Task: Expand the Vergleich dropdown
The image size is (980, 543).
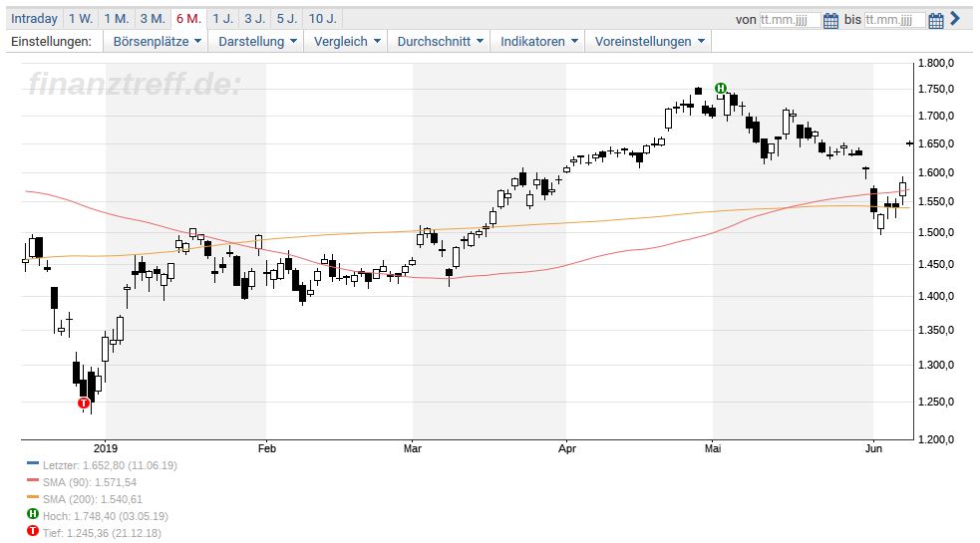Action: click(x=347, y=41)
